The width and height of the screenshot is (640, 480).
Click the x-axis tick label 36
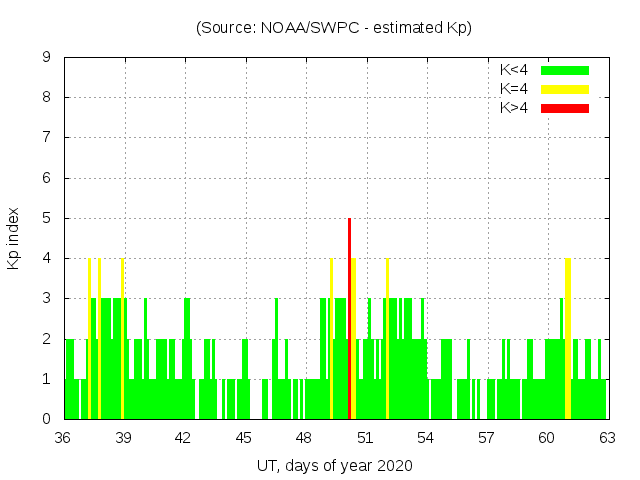(63, 438)
